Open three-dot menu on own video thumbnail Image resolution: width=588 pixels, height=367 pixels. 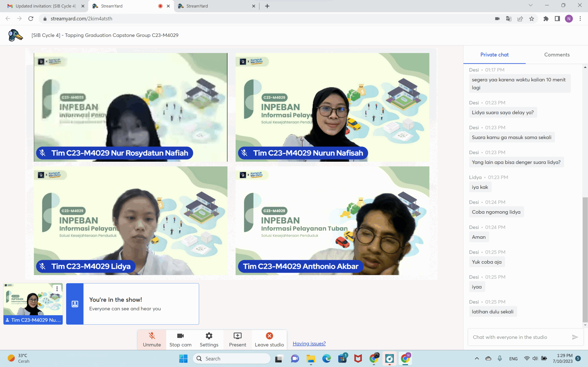[57, 289]
